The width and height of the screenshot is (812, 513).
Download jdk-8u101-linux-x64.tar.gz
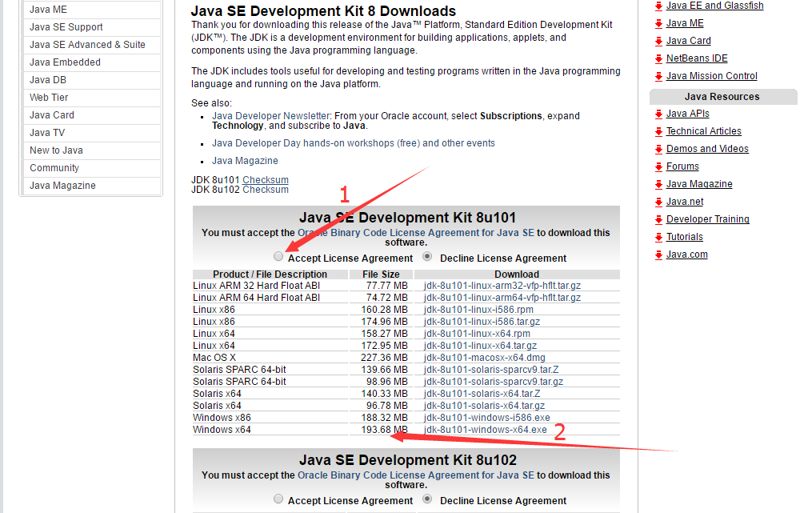tap(480, 345)
